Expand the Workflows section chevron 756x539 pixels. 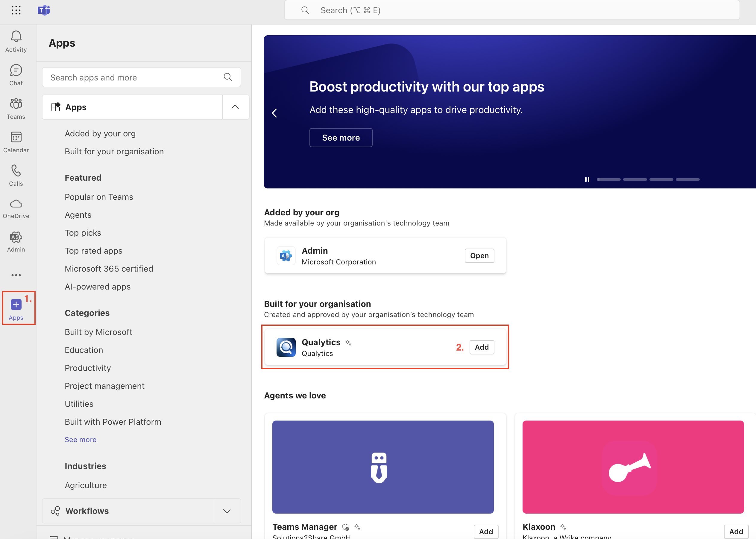click(x=227, y=511)
